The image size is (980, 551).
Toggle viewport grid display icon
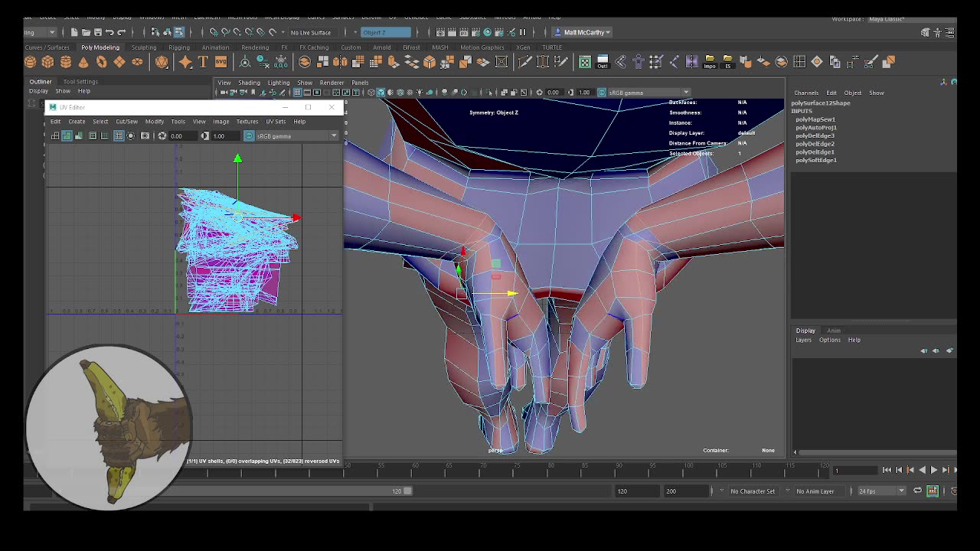pos(297,93)
